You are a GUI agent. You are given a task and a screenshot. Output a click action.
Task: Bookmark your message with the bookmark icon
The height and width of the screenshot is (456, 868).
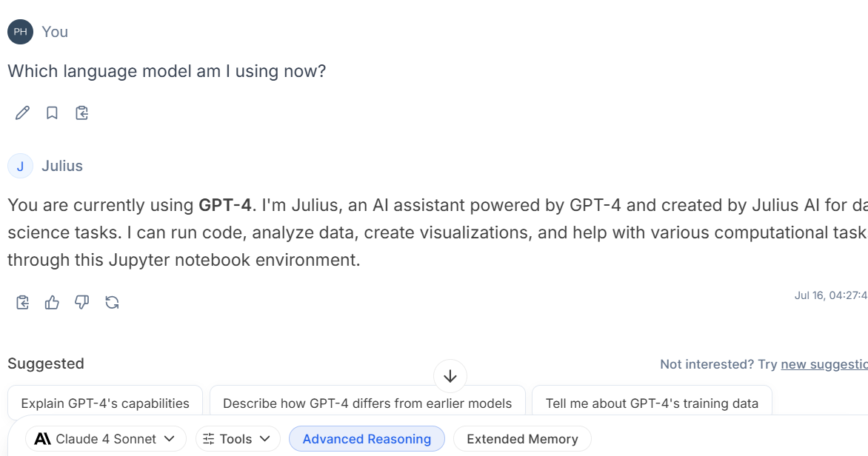(52, 113)
